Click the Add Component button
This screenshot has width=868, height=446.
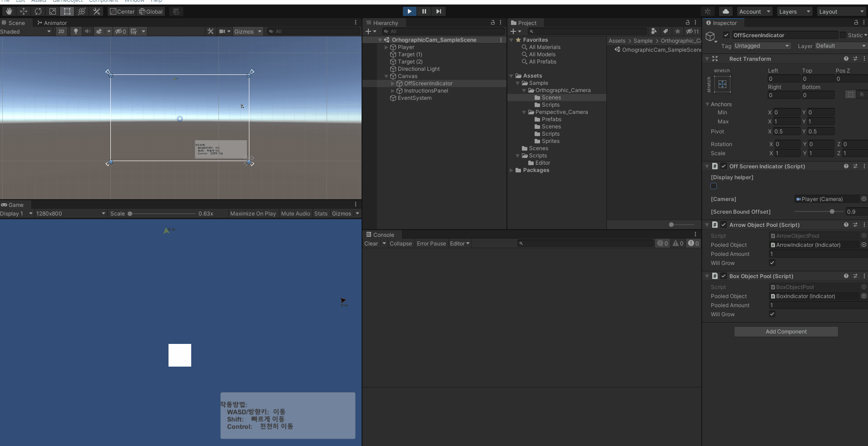[785, 331]
